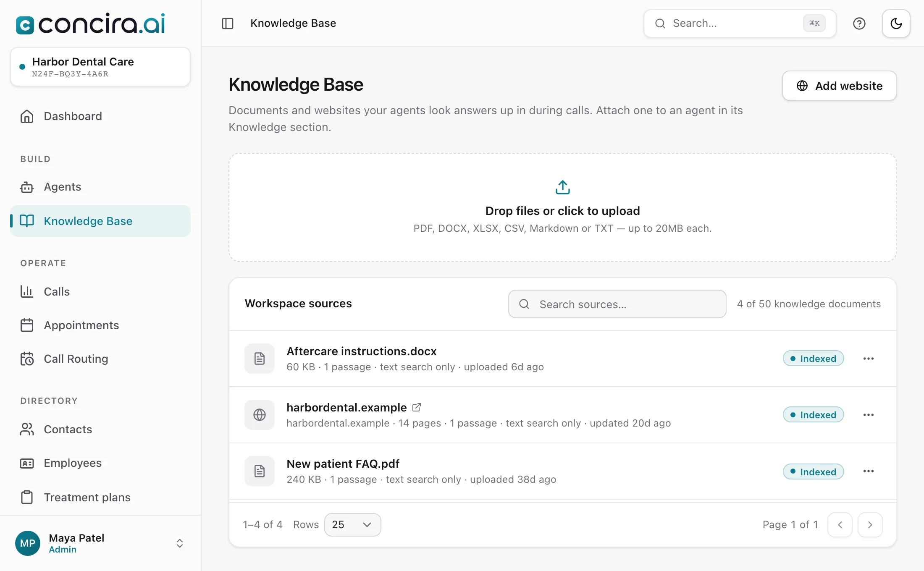Click the Add website button
Screen dimensions: 924x571
[839, 86]
